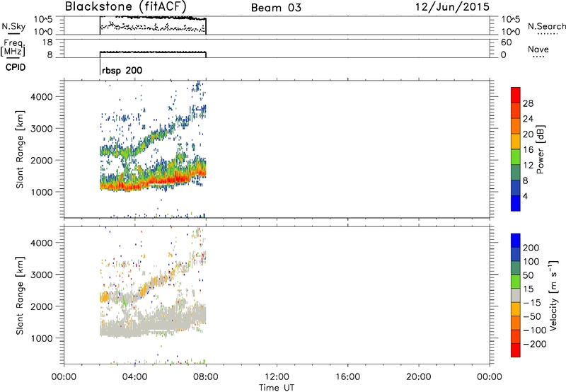Screen dimensions: 566x392
Task: Click the frequency trace in the Freq panel
Action: pos(153,52)
